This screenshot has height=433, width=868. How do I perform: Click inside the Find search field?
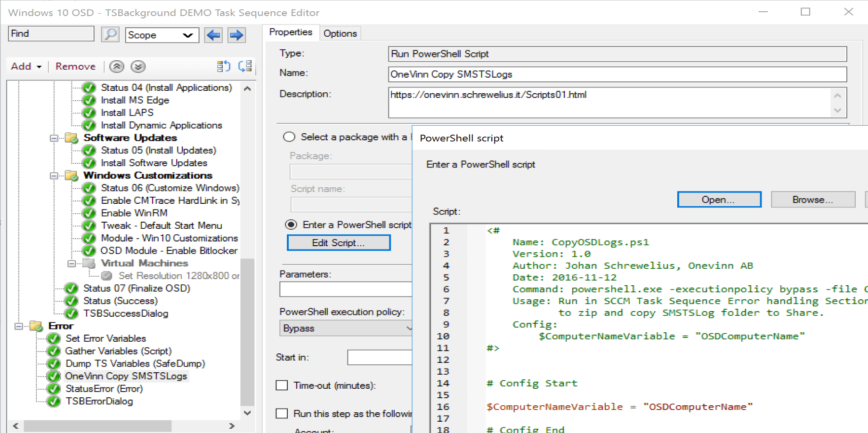(51, 33)
